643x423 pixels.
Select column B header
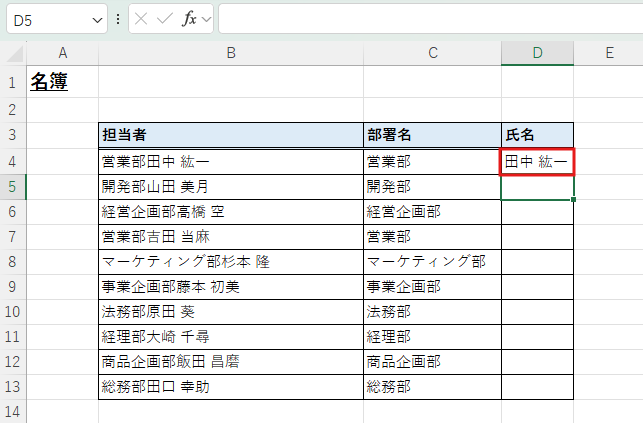[230, 53]
